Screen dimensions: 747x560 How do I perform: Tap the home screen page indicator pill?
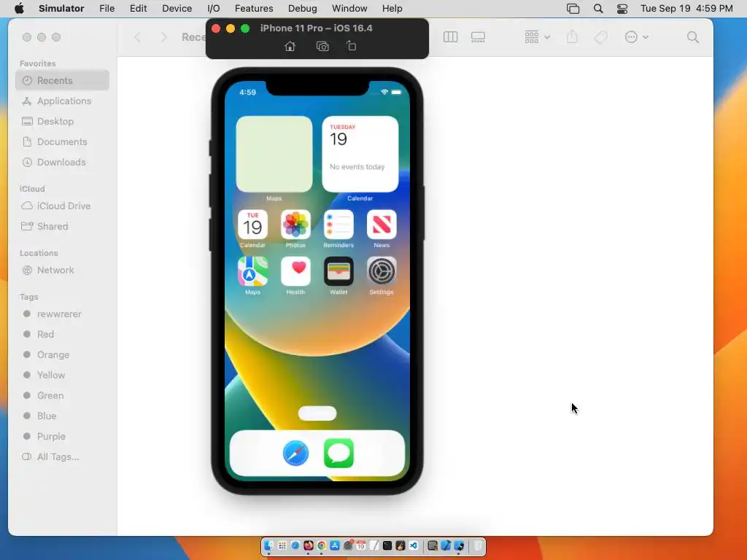(x=317, y=413)
